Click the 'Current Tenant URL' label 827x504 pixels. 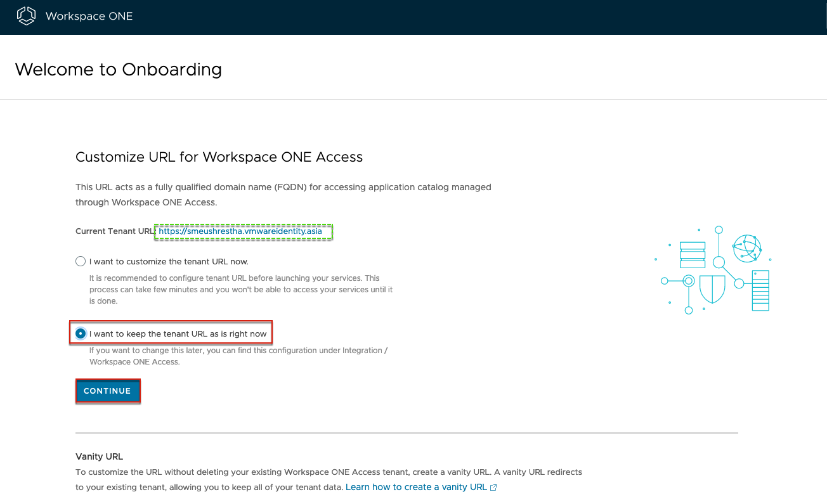[x=115, y=231]
